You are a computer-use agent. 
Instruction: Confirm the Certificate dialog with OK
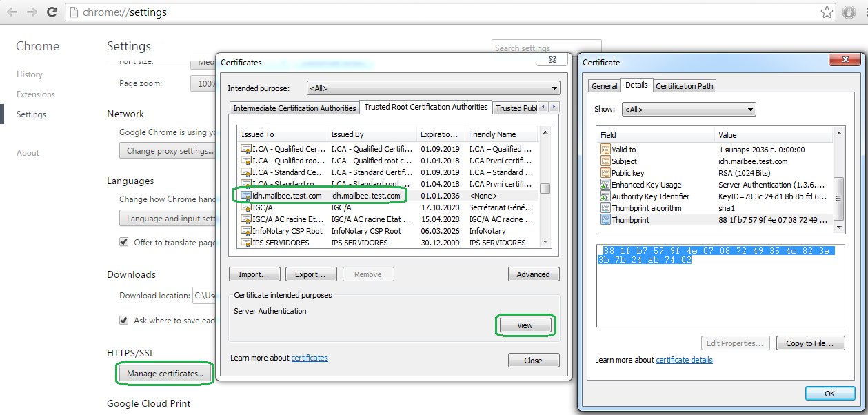pyautogui.click(x=829, y=394)
